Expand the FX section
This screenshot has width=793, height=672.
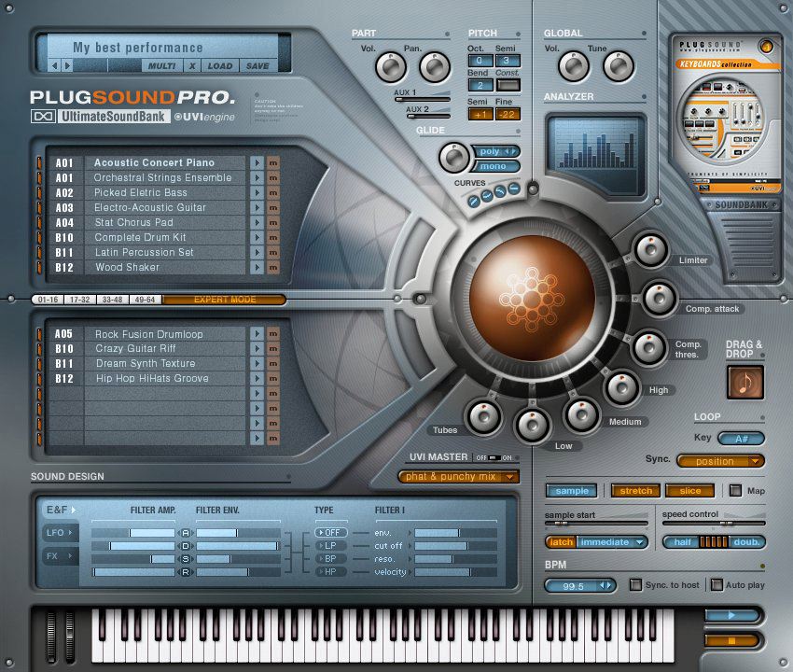tap(60, 556)
